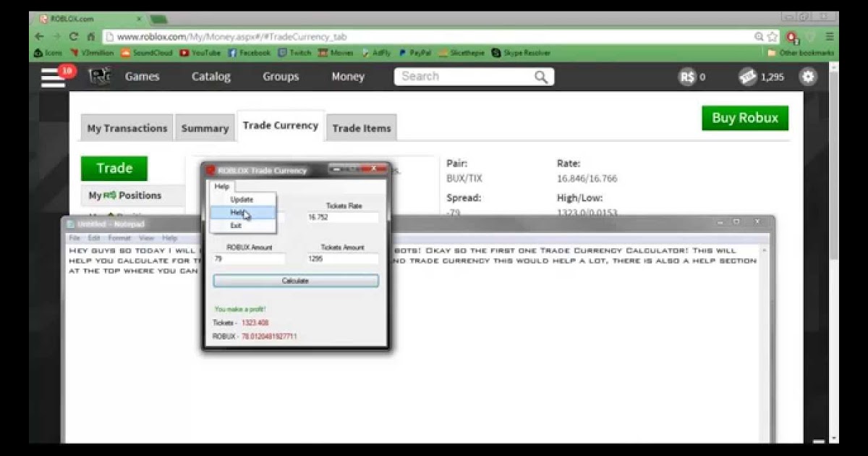Click the green Buy Robux button
Image resolution: width=868 pixels, height=456 pixels.
tap(745, 118)
